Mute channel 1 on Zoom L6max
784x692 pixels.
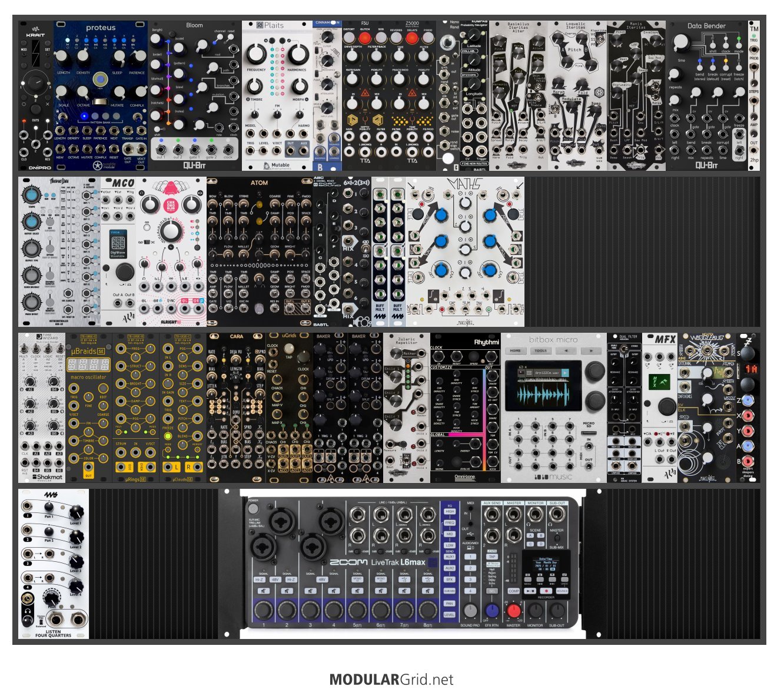click(x=263, y=591)
